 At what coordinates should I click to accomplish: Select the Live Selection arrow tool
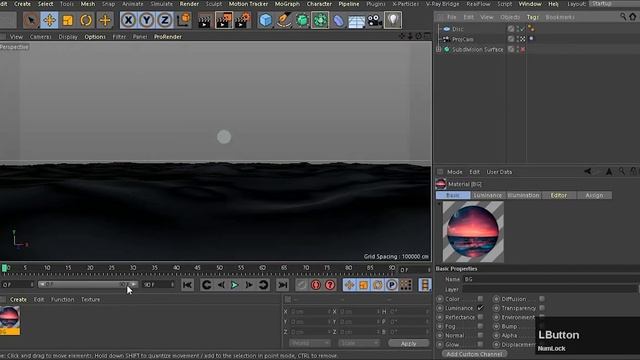pos(31,20)
